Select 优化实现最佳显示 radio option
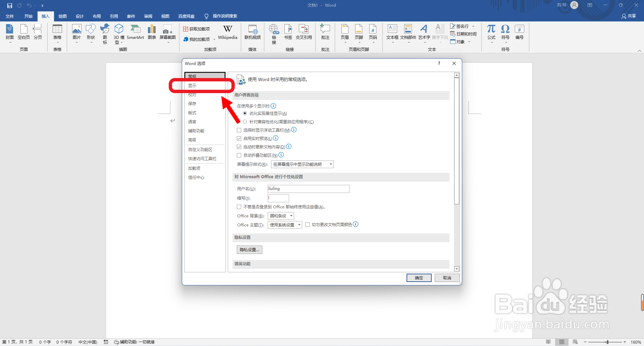Viewport: 644px width, 346px height. coord(245,114)
